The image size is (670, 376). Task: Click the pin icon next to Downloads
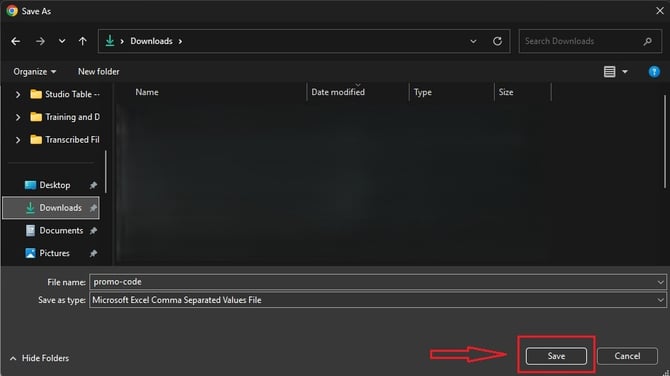tap(93, 208)
